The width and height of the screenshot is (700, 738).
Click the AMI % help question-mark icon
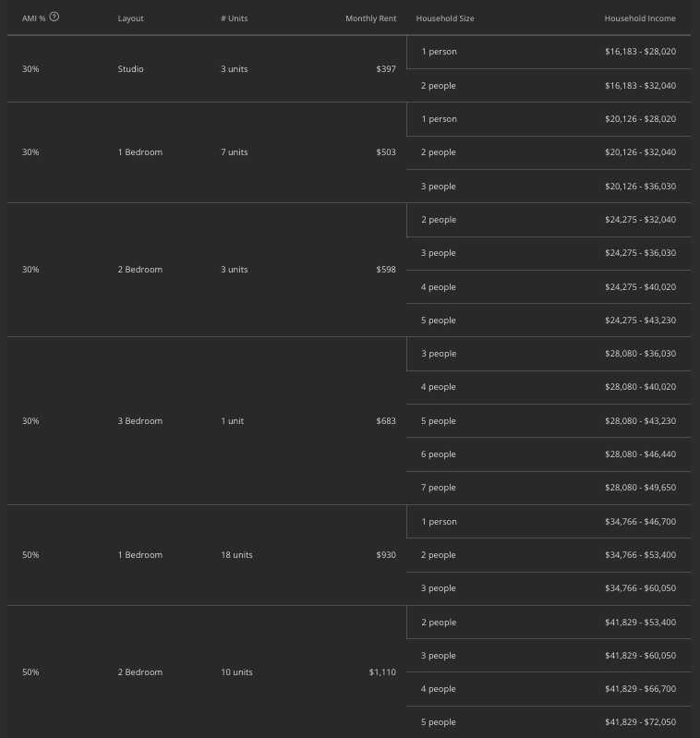point(54,17)
